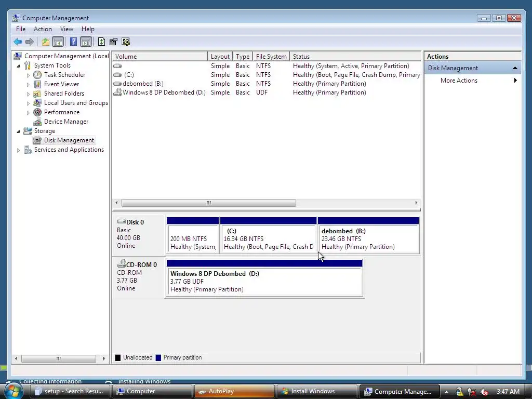Select the debombed (B:) volume row
Screen dimensions: 532x399
(267, 84)
